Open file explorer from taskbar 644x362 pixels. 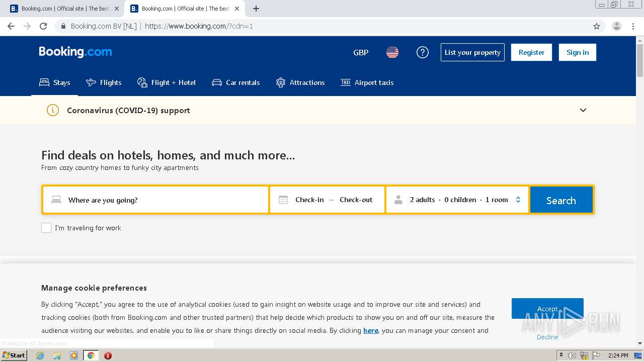[x=57, y=355]
